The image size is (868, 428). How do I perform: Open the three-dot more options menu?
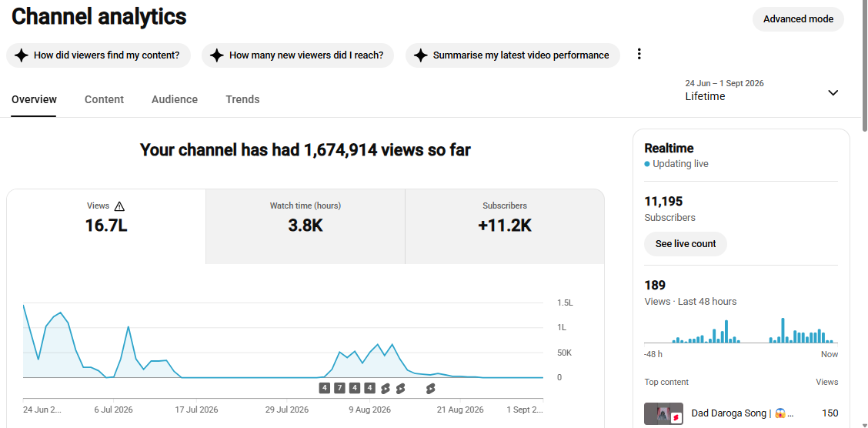point(639,54)
